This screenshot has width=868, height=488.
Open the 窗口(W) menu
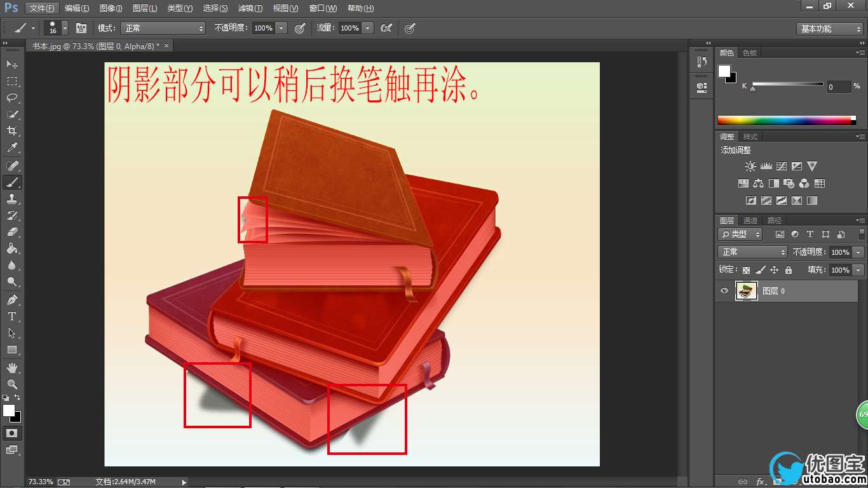tap(323, 8)
